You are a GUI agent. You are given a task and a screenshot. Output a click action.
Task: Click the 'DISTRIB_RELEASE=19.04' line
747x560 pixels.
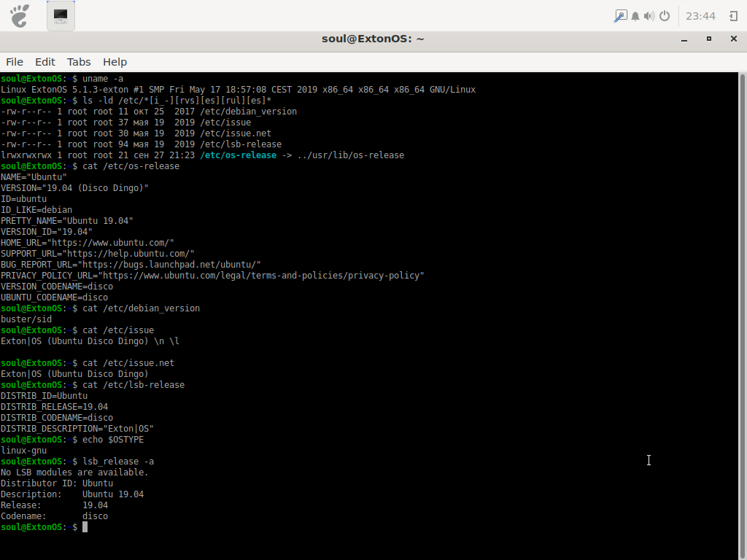click(x=54, y=407)
